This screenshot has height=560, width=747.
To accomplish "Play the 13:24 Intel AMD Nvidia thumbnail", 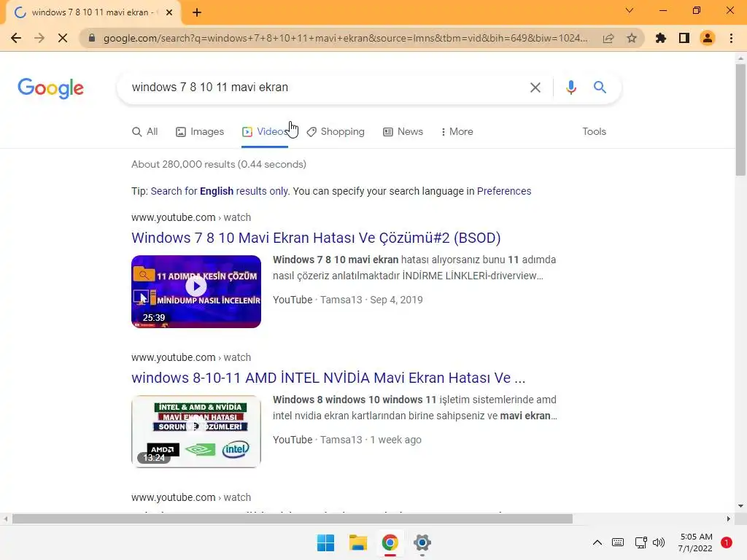I will point(196,432).
